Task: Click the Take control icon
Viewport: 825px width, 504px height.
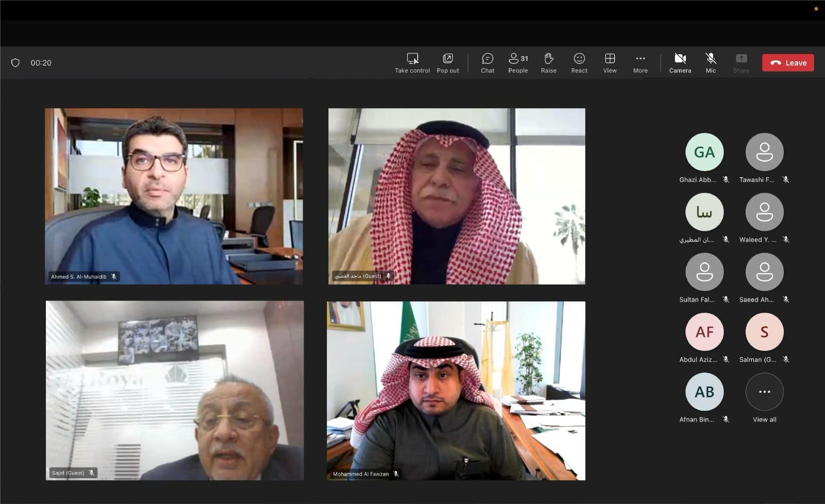Action: tap(412, 59)
